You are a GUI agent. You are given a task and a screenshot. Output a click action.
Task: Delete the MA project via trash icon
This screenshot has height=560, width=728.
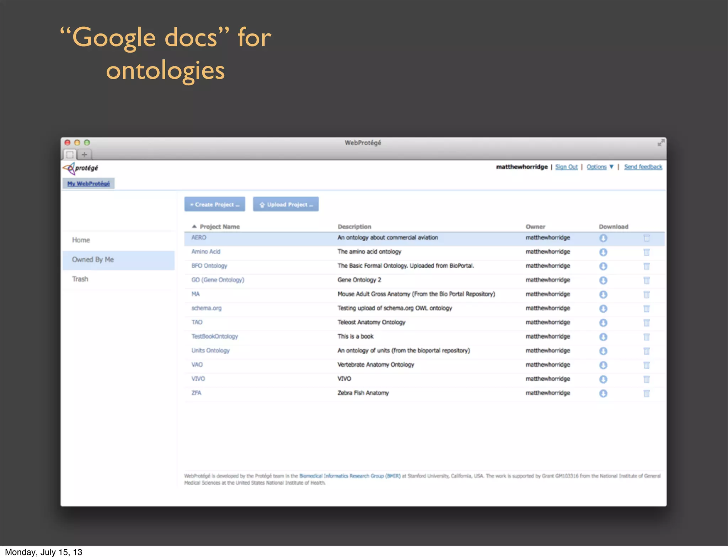(647, 295)
